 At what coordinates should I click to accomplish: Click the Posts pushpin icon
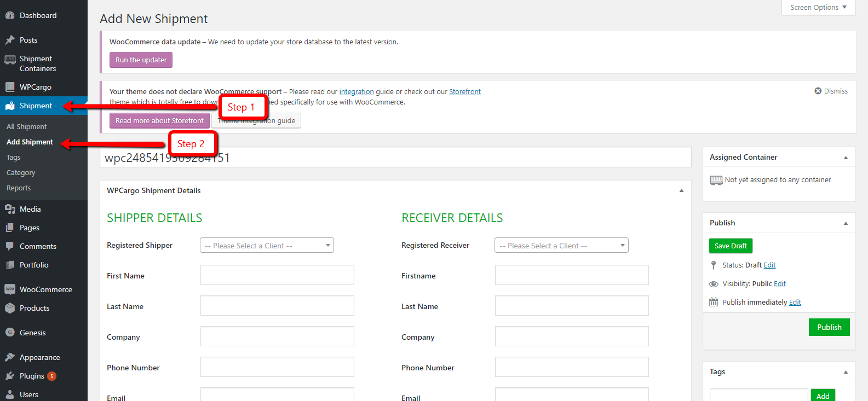[10, 40]
